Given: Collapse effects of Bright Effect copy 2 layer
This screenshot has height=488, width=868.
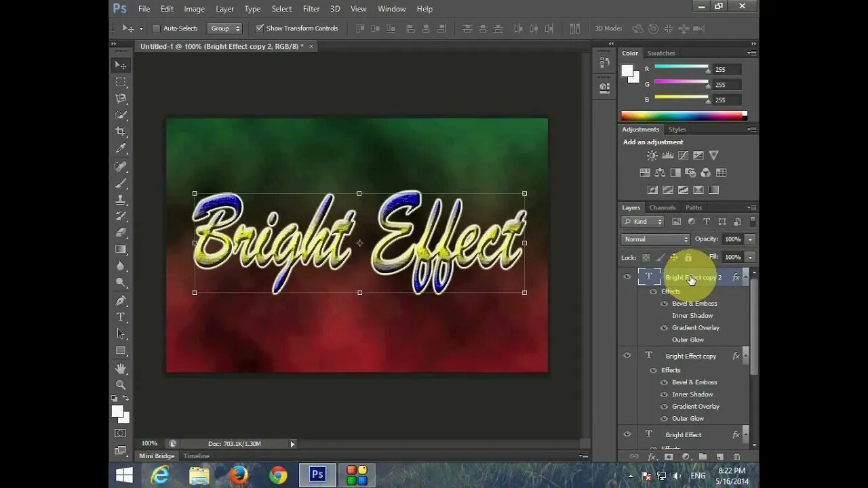Looking at the screenshot, I should [746, 277].
